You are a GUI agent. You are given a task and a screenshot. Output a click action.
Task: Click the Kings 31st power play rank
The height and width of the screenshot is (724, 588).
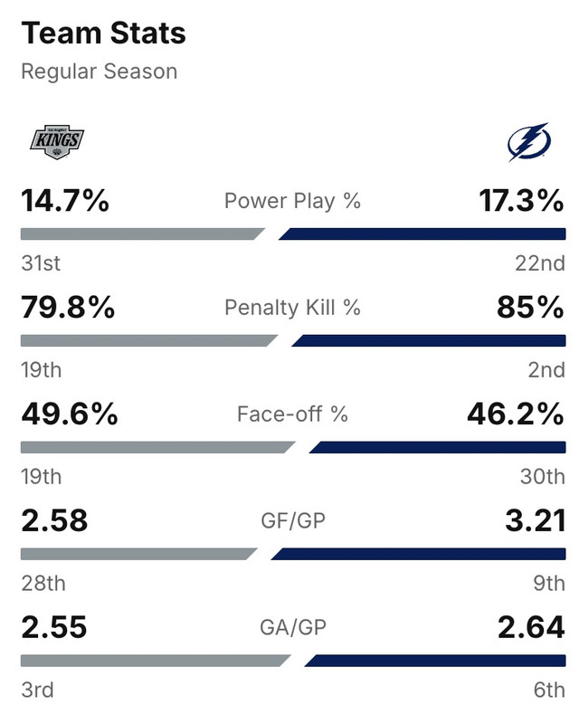pos(41,263)
